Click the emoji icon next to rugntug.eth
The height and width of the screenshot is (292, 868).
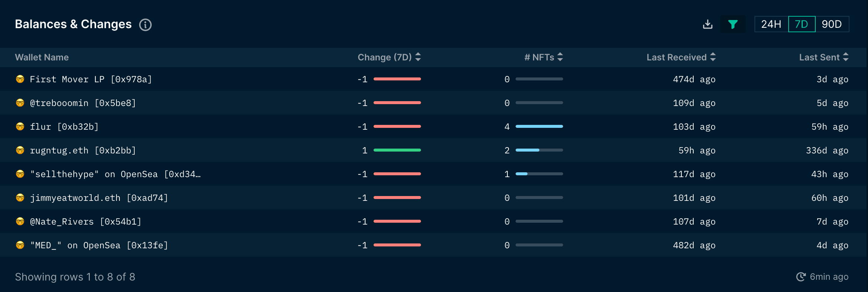[20, 150]
